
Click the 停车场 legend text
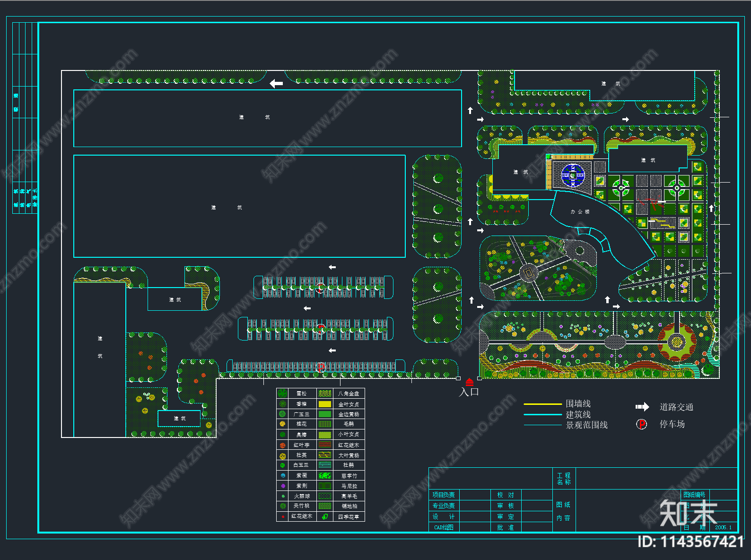(672, 424)
